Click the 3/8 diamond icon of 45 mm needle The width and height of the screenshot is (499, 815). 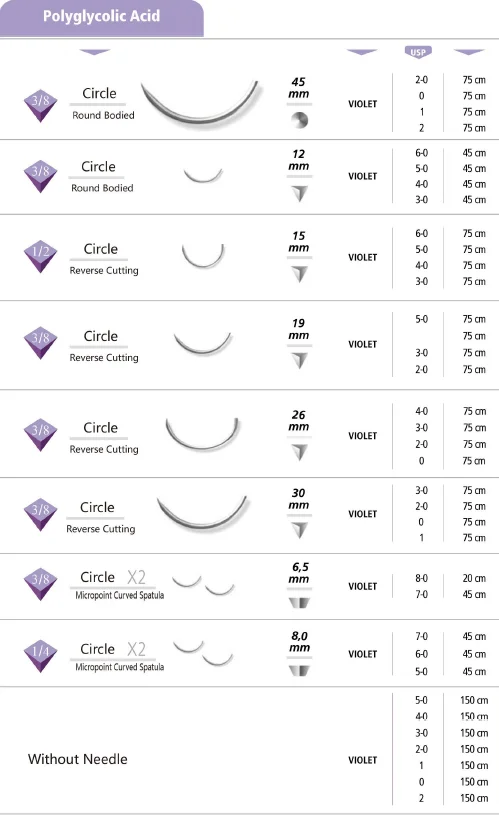click(41, 106)
